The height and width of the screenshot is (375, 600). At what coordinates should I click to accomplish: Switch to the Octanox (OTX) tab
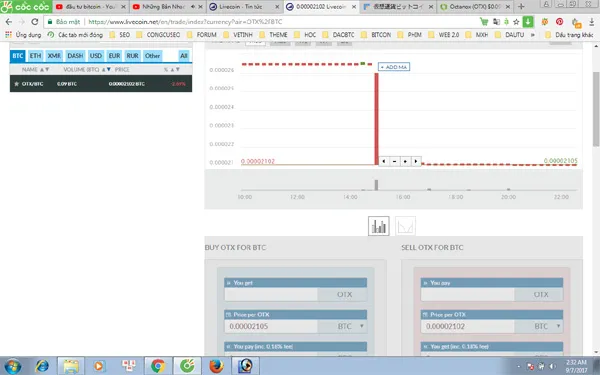[x=475, y=7]
